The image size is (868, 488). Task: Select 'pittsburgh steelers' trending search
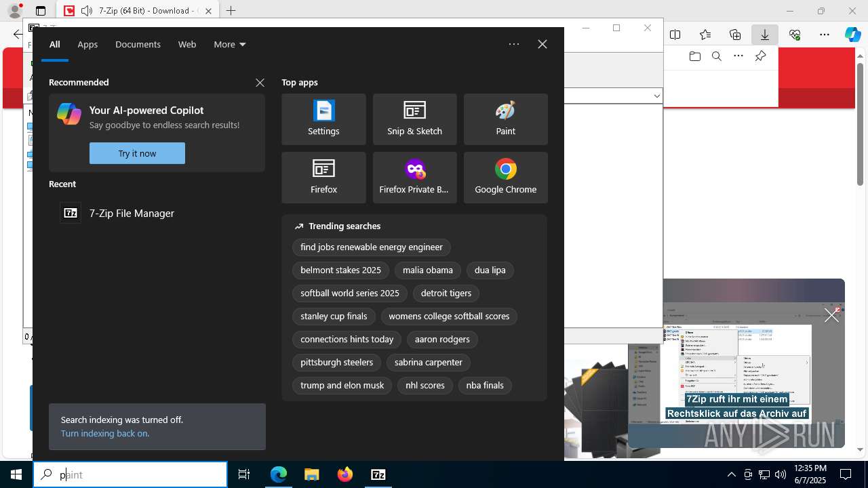337,363
